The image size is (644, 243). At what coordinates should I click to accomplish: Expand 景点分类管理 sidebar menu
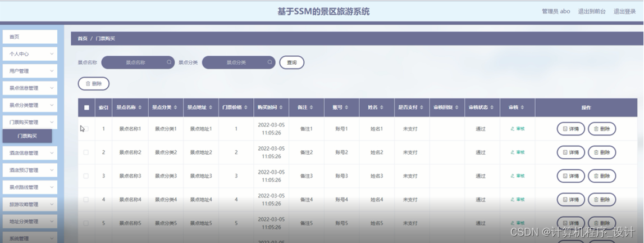point(30,105)
